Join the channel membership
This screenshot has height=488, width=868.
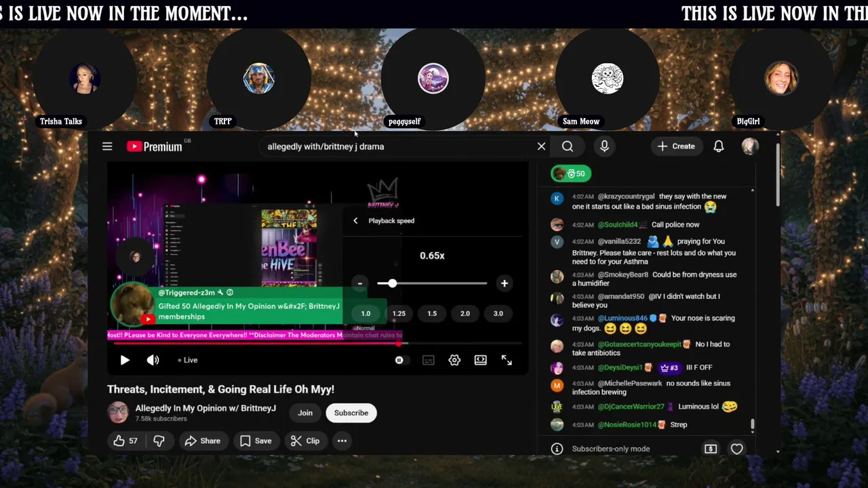(x=305, y=413)
